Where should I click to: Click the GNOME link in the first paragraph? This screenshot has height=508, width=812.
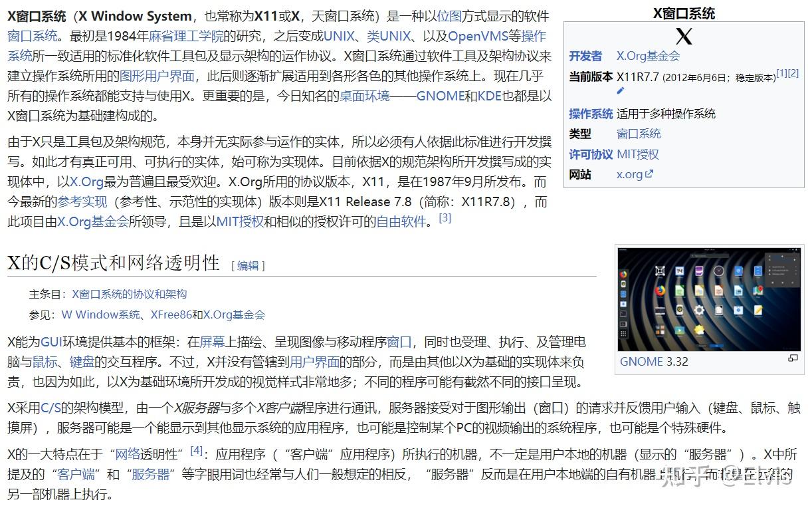pos(441,96)
